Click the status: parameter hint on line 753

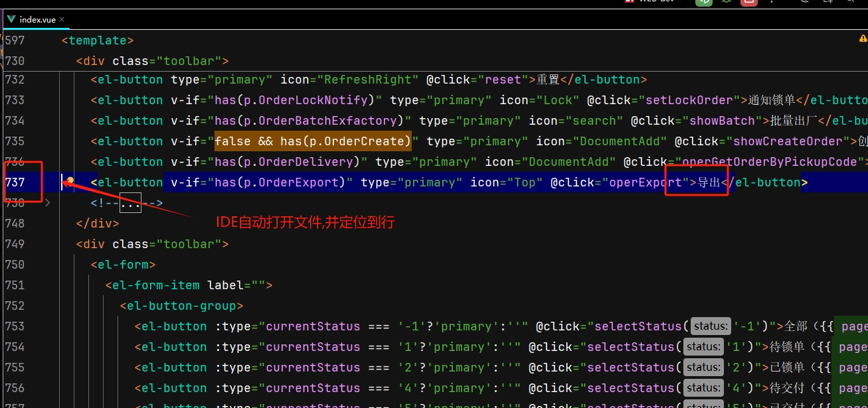(x=709, y=326)
